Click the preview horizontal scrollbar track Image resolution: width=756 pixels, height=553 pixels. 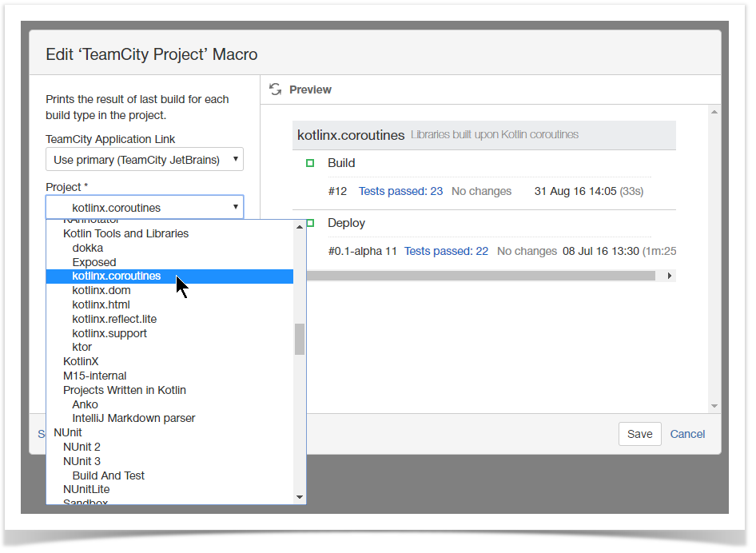[x=479, y=276]
